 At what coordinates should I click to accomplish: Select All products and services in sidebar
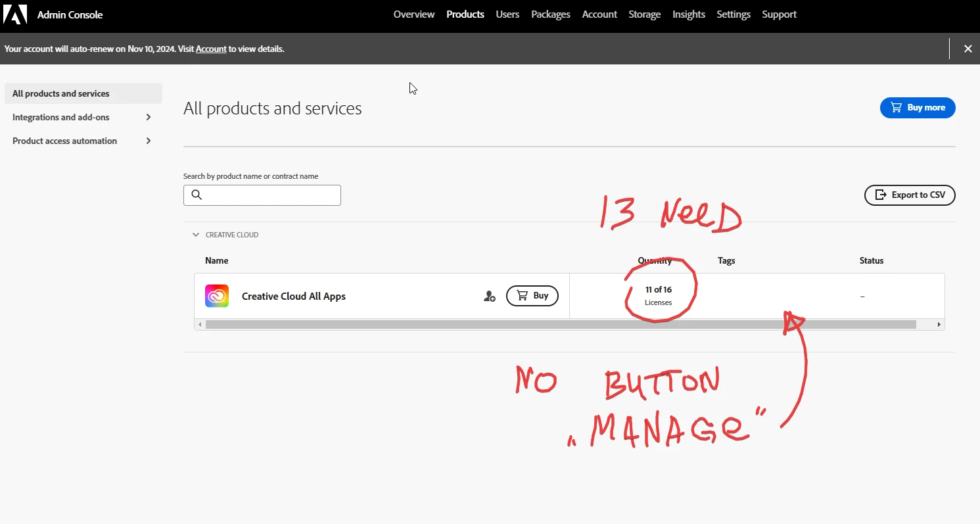pyautogui.click(x=83, y=93)
